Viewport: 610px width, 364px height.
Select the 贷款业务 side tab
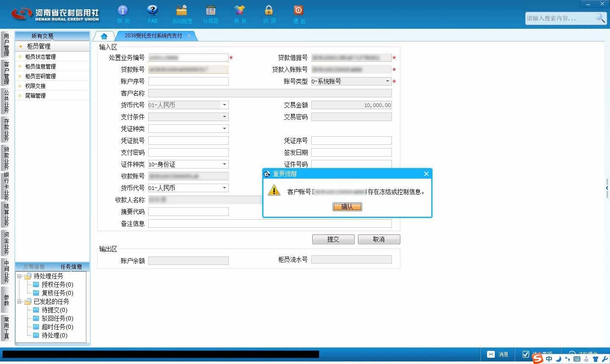coord(6,157)
